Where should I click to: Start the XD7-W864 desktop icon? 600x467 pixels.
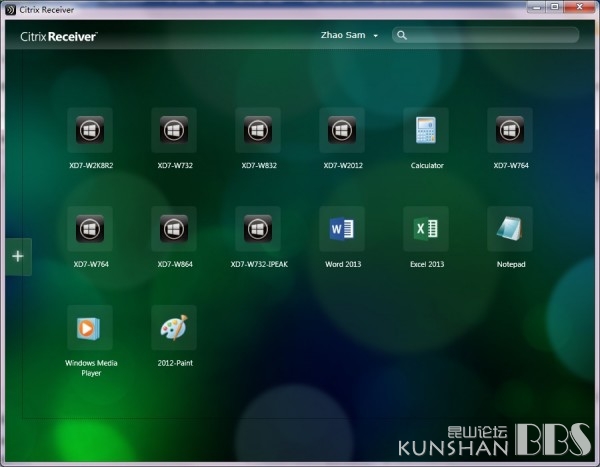(x=174, y=229)
